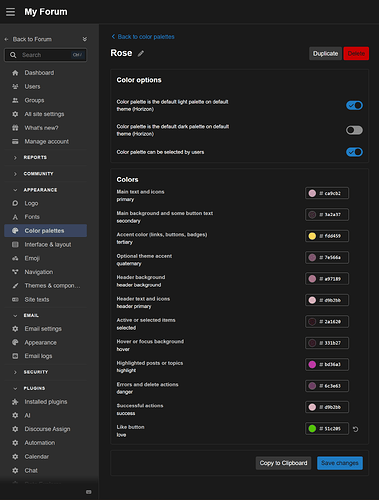Image resolution: width=379 pixels, height=500 pixels.
Task: Enable default dark palette switch
Action: click(354, 130)
